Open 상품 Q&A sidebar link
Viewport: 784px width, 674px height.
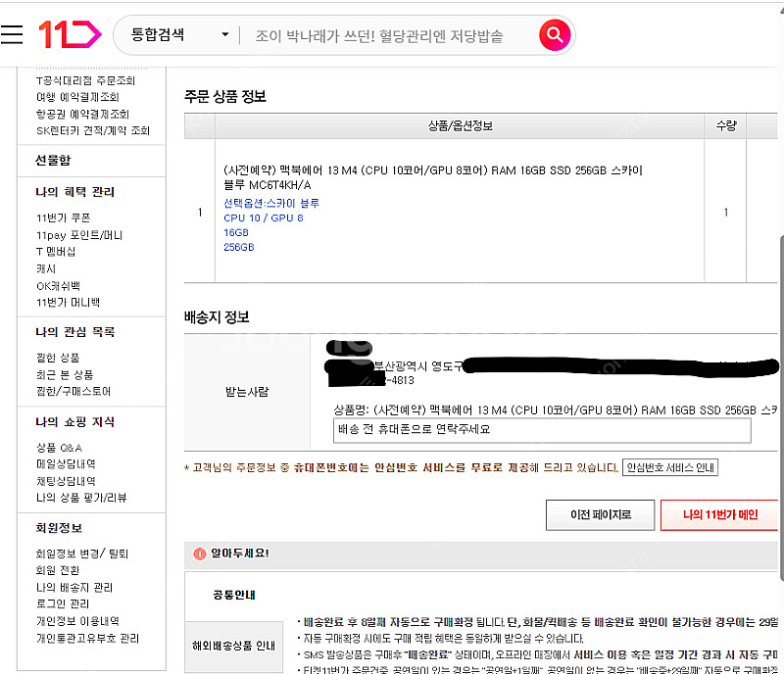59,448
